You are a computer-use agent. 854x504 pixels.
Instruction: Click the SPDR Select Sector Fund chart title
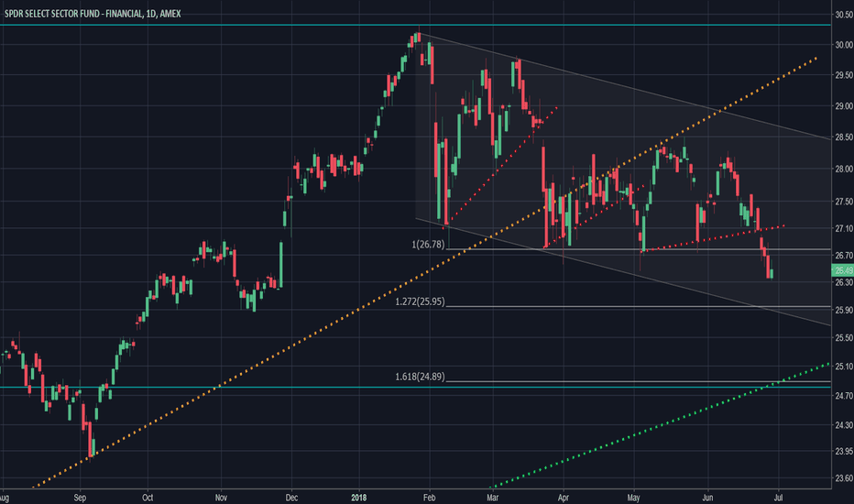[x=93, y=14]
